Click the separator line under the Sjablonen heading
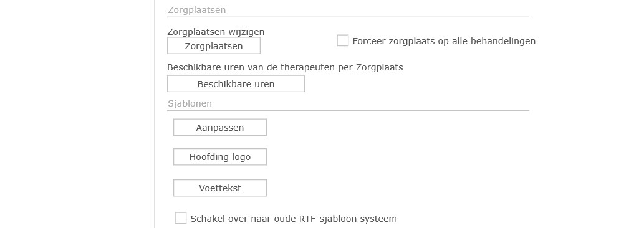 pyautogui.click(x=348, y=110)
